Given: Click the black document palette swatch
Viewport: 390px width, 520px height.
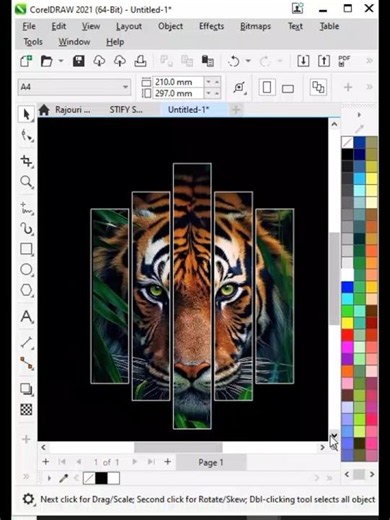Looking at the screenshot, I should point(101,478).
